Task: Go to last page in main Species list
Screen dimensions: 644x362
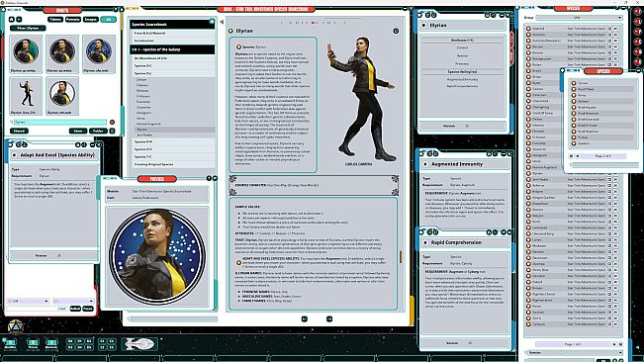Action: (620, 344)
